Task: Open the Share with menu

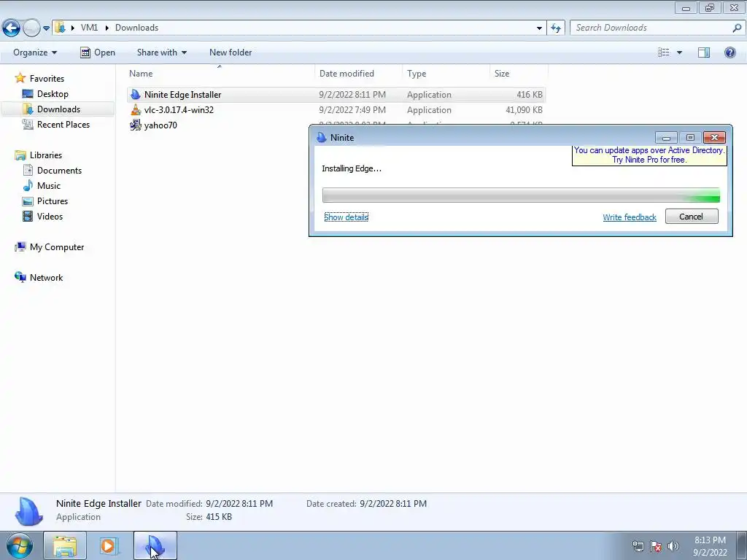Action: click(161, 52)
